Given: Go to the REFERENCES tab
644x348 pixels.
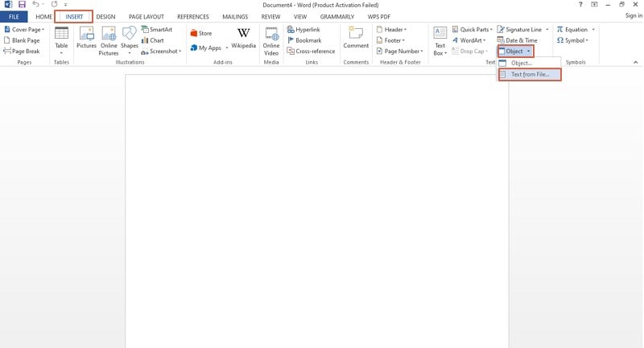Looking at the screenshot, I should [x=193, y=17].
